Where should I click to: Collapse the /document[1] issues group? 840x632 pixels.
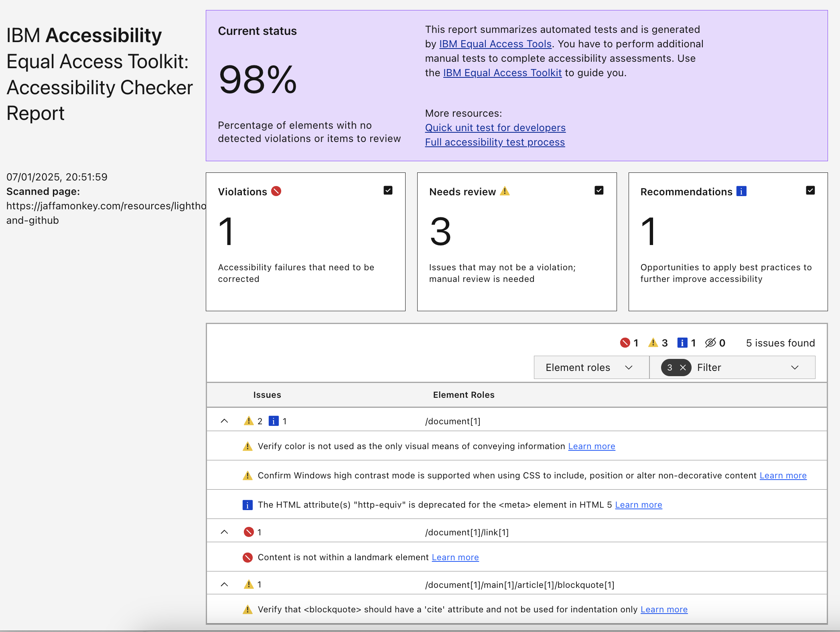click(x=225, y=421)
